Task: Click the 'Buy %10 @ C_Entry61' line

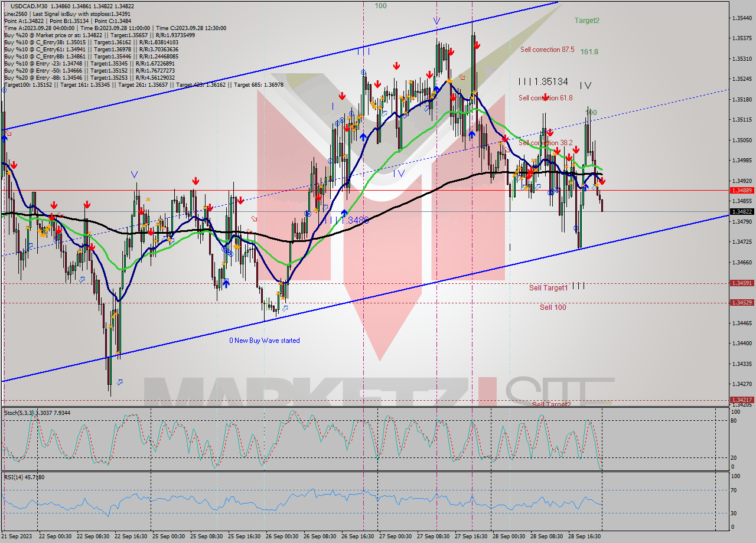Action: [x=91, y=49]
